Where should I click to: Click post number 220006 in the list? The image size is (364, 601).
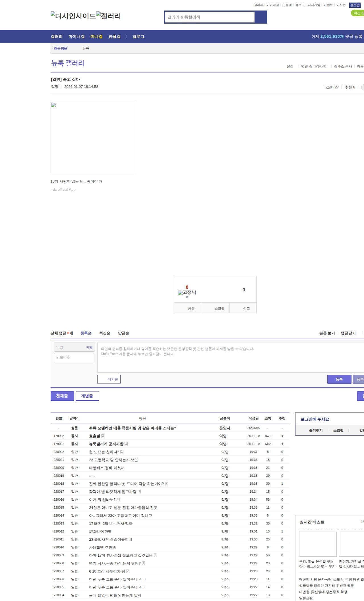[59, 579]
